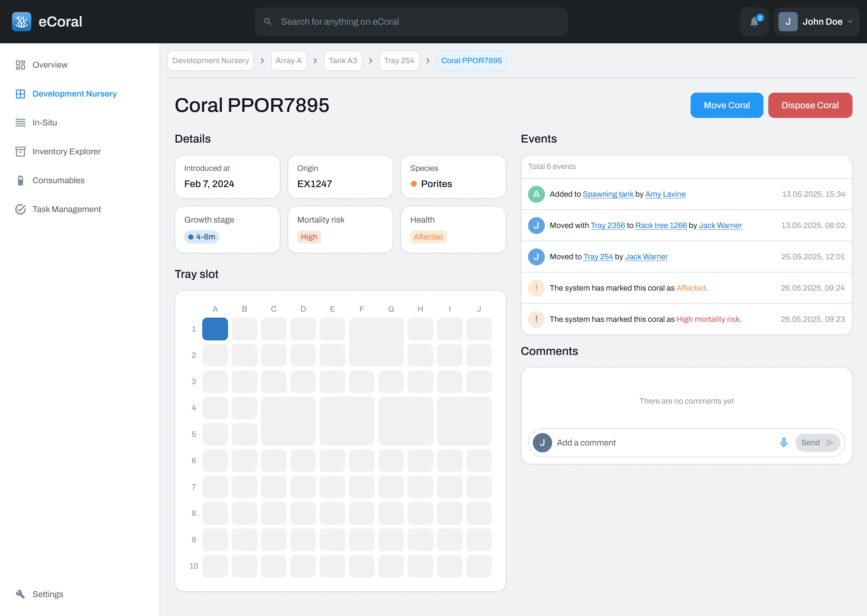Click the Consumables battery icon
Screen dimensions: 867x616
pyautogui.click(x=20, y=180)
